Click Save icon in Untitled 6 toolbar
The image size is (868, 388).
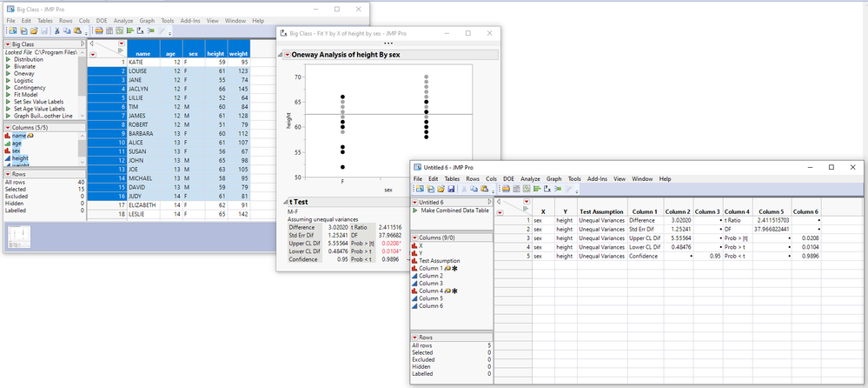(449, 189)
